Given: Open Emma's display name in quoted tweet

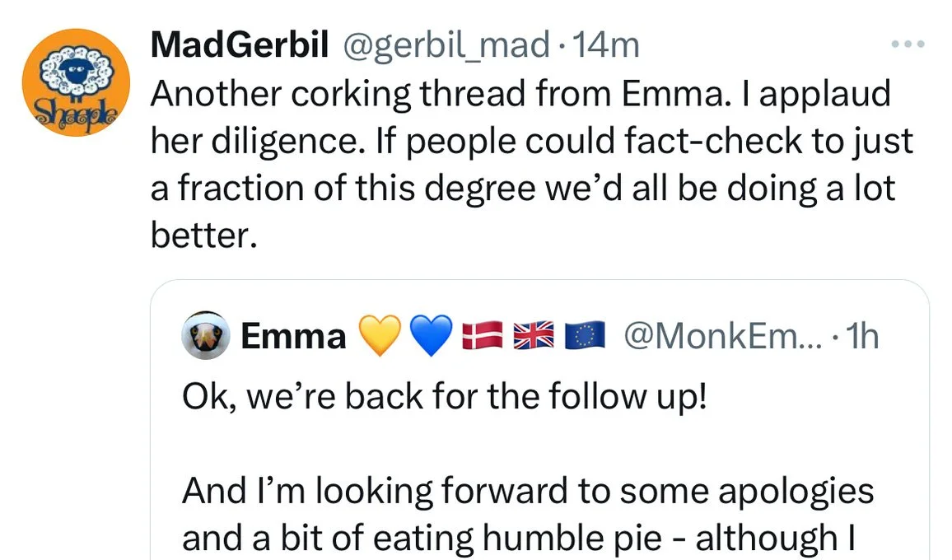Looking at the screenshot, I should pyautogui.click(x=293, y=338).
